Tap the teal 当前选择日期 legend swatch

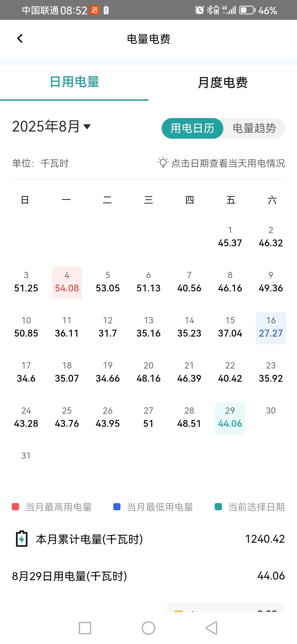218,507
